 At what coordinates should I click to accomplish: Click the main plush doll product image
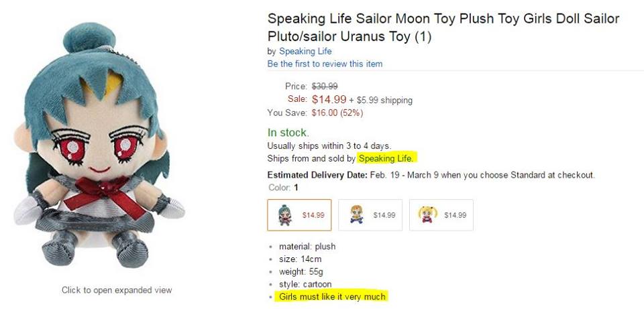pos(98,145)
